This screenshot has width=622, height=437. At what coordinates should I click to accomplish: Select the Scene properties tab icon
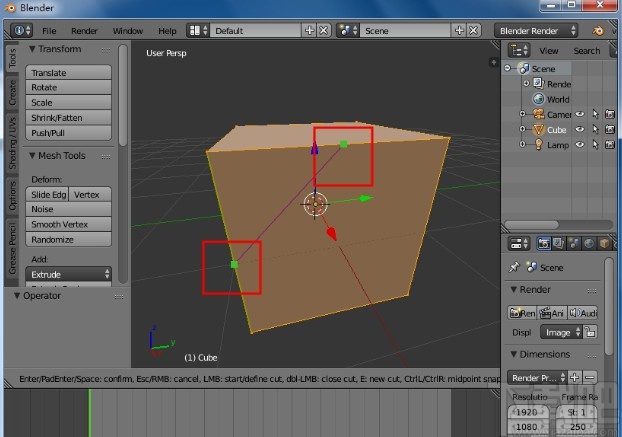click(574, 243)
